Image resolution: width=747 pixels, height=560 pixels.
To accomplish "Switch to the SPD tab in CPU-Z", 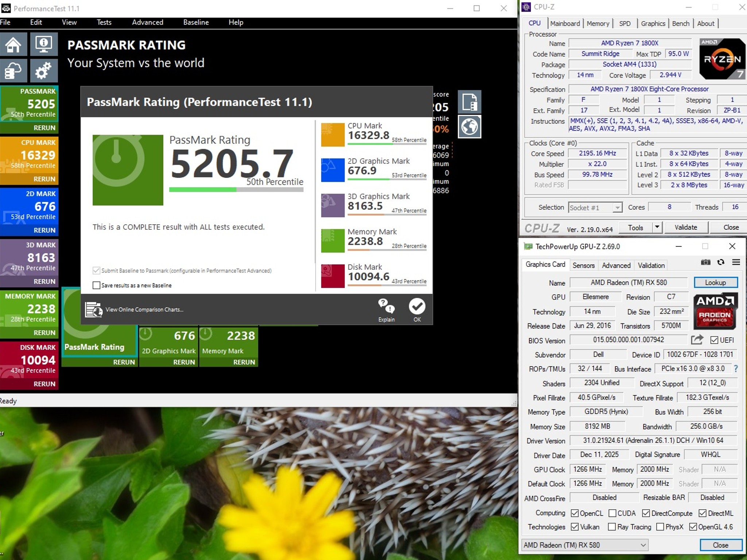I will coord(625,23).
